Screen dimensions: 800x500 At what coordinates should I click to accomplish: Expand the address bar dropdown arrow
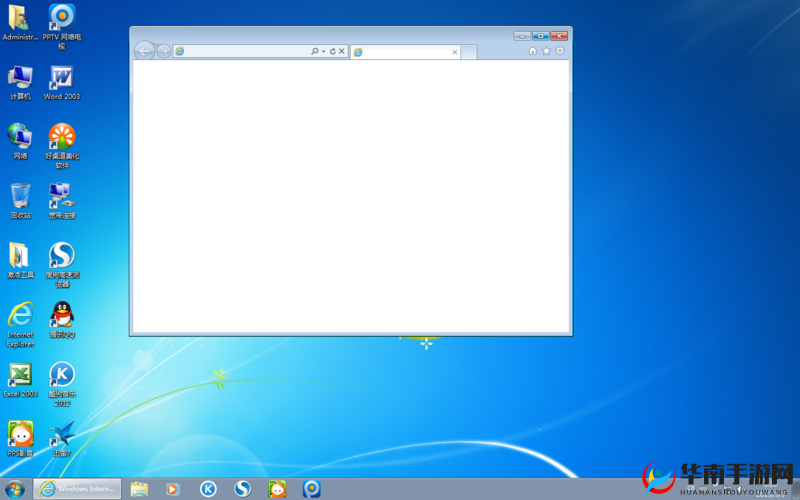(x=323, y=51)
